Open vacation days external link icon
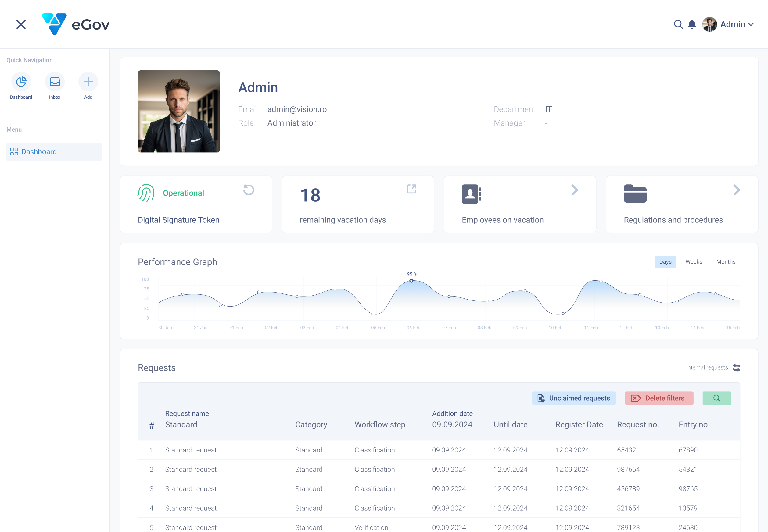 click(411, 189)
